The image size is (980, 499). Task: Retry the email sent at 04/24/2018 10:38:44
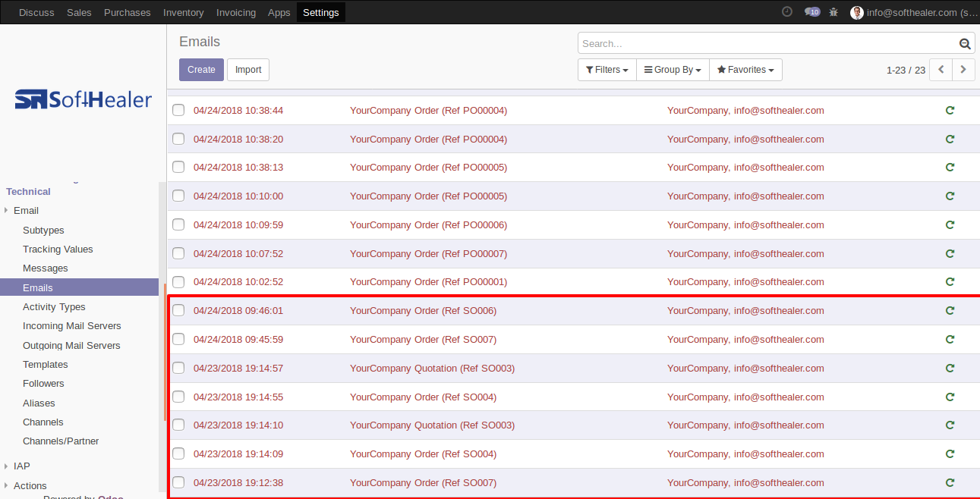[x=950, y=111]
